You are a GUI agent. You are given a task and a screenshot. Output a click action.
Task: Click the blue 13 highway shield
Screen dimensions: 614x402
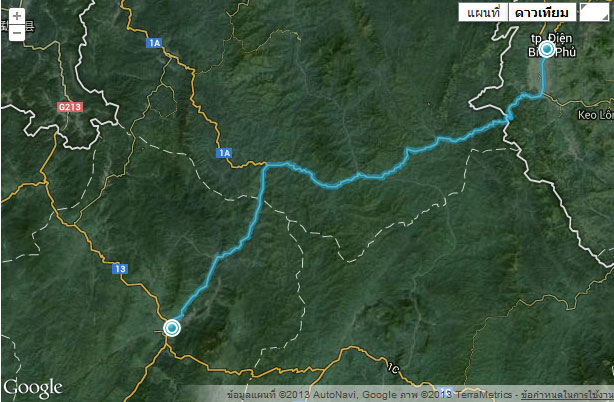click(x=120, y=269)
